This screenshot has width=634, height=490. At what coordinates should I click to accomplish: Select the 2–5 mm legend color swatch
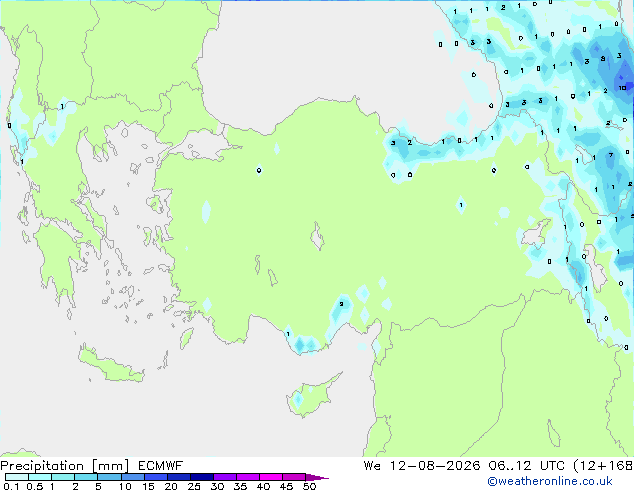click(x=86, y=477)
